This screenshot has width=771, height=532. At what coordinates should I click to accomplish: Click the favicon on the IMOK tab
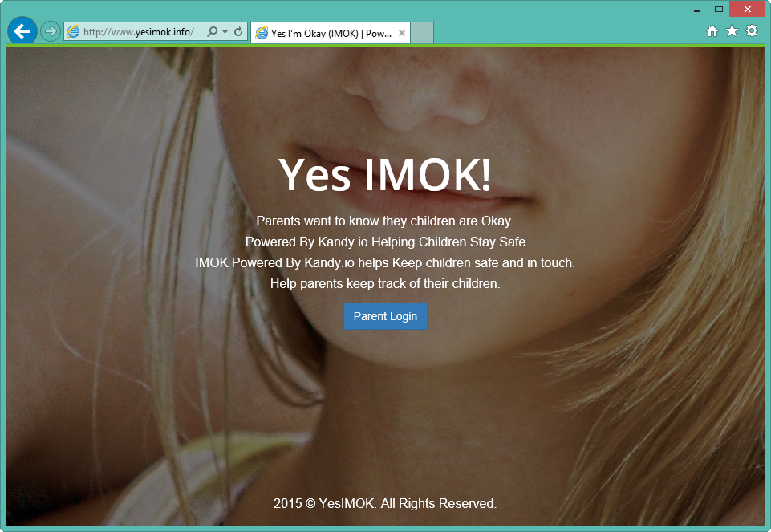click(x=262, y=33)
